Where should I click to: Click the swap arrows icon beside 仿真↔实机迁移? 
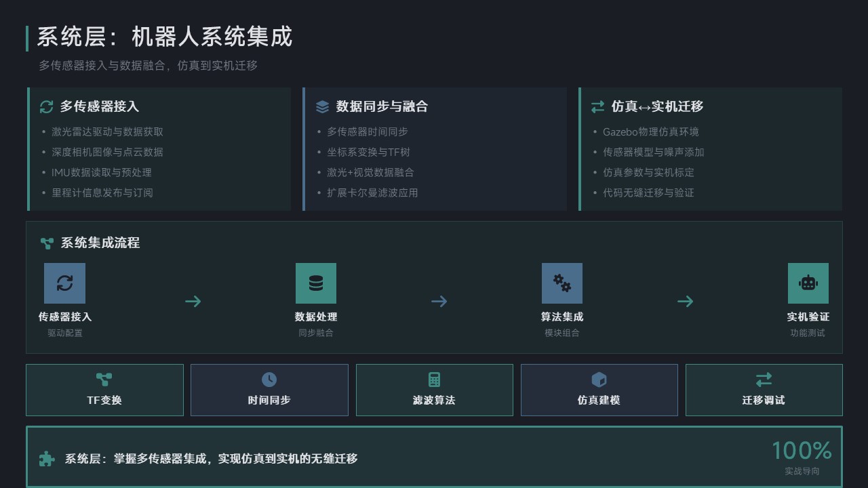[597, 106]
